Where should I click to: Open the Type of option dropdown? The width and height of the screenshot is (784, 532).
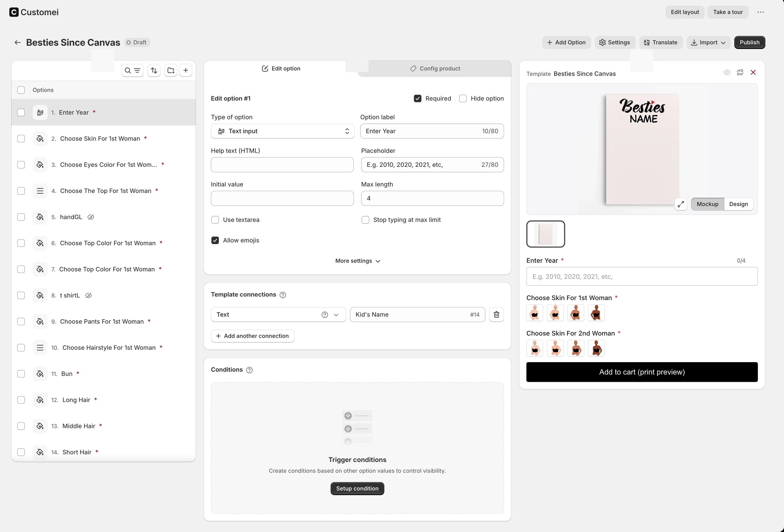(282, 131)
